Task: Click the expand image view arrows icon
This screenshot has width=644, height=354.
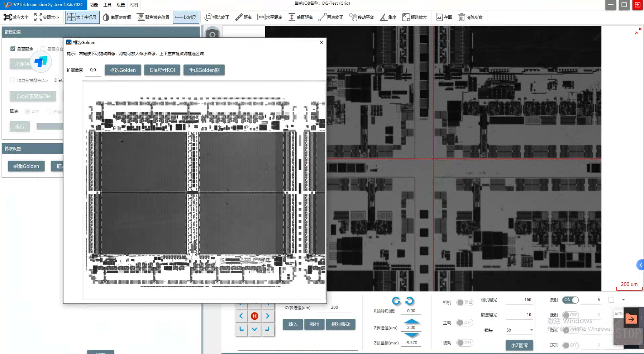Action: point(638,31)
